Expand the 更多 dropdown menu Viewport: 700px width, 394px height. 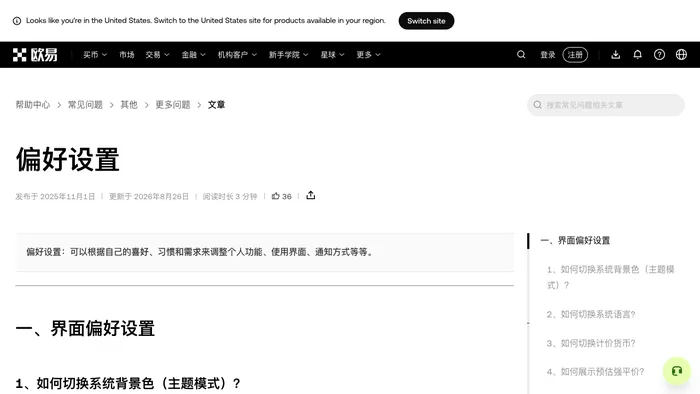coord(368,55)
